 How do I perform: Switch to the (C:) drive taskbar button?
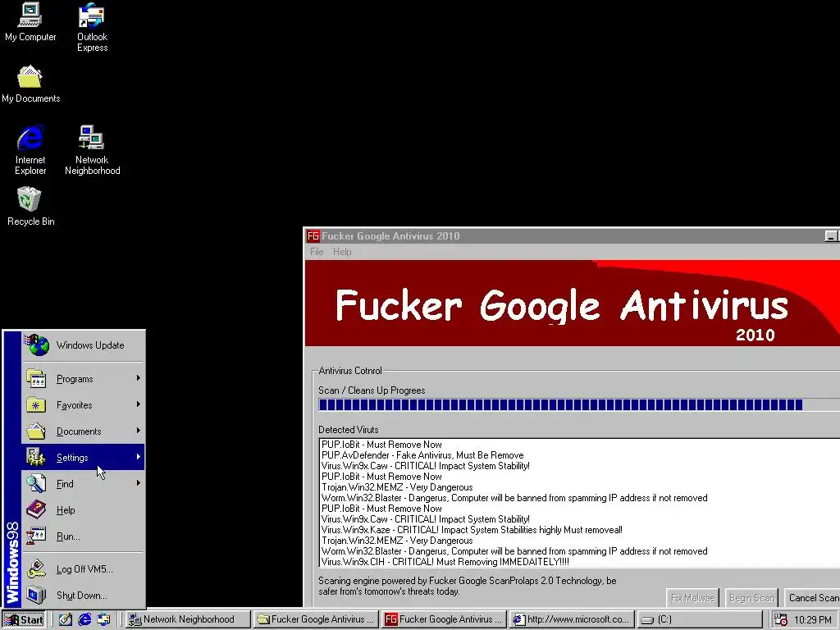click(700, 620)
